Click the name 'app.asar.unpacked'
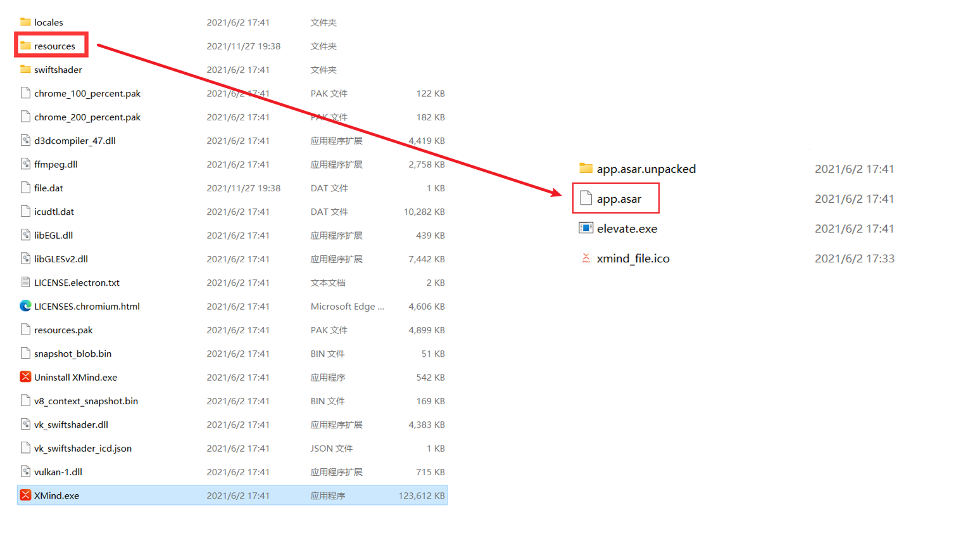980x550 pixels. pyautogui.click(x=646, y=169)
